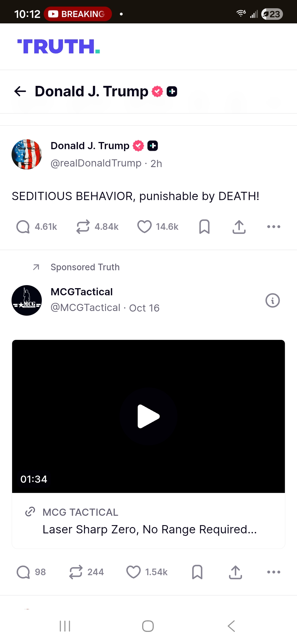ReTruth the SEDITIOUS BEHAVIOR post
297x644 pixels.
[x=83, y=227]
